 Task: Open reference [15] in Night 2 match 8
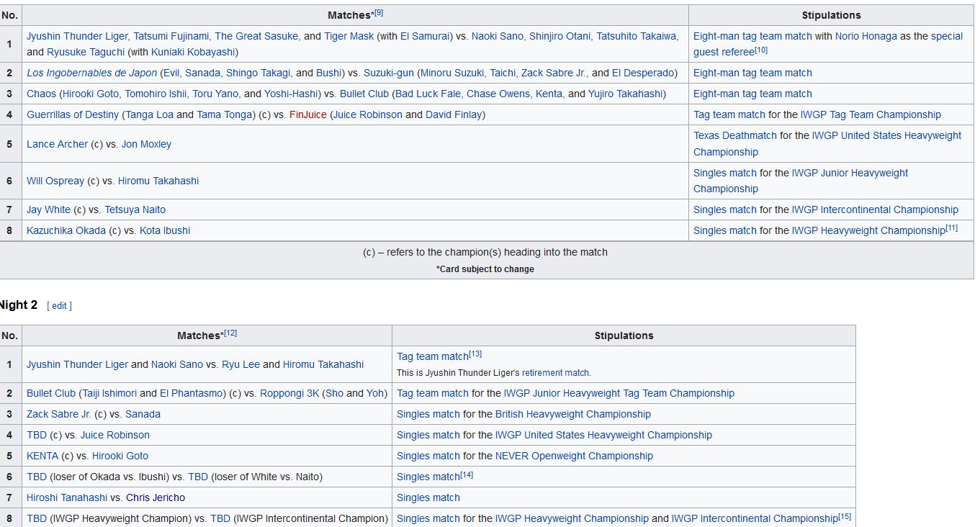[x=845, y=516]
